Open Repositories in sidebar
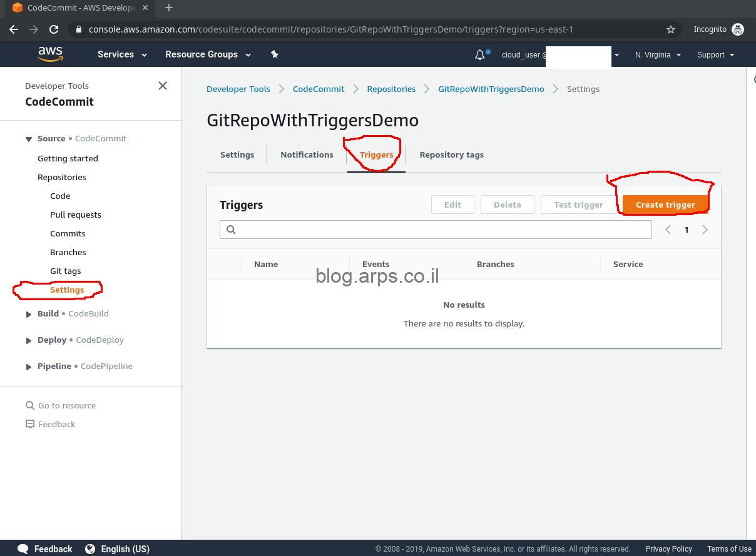 click(62, 177)
